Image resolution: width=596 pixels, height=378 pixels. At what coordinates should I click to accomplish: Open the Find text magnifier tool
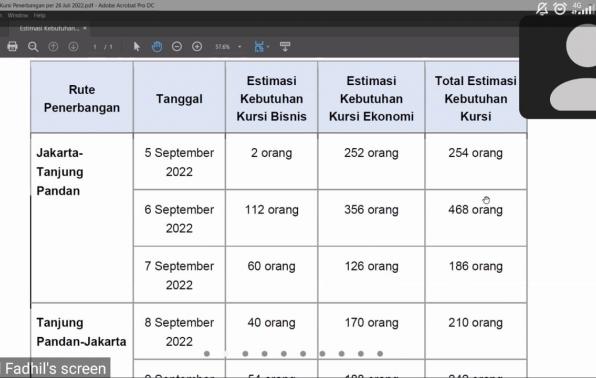(x=33, y=47)
